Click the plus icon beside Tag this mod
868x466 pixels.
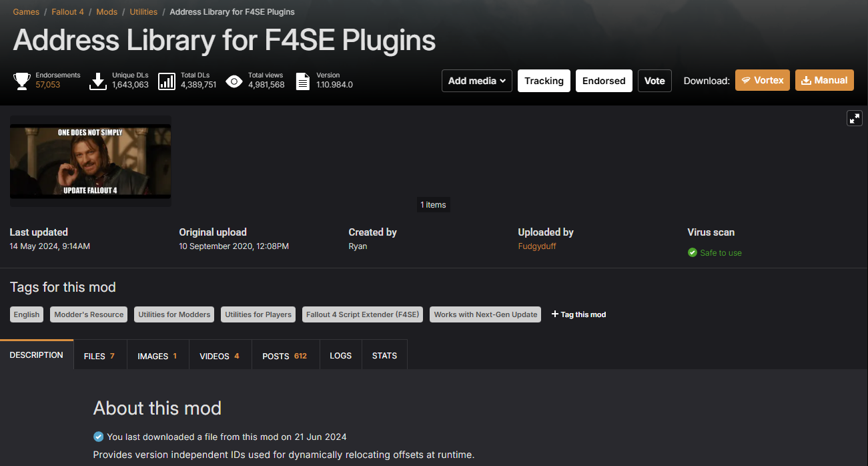(555, 314)
